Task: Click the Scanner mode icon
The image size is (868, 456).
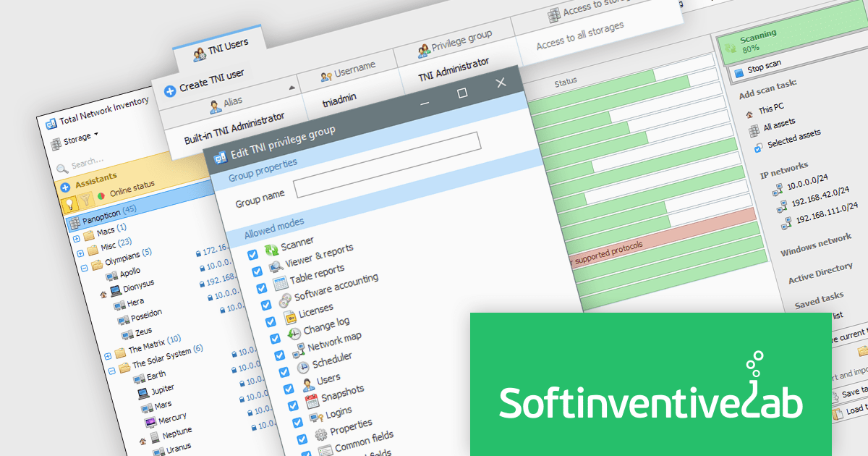Action: pyautogui.click(x=272, y=250)
